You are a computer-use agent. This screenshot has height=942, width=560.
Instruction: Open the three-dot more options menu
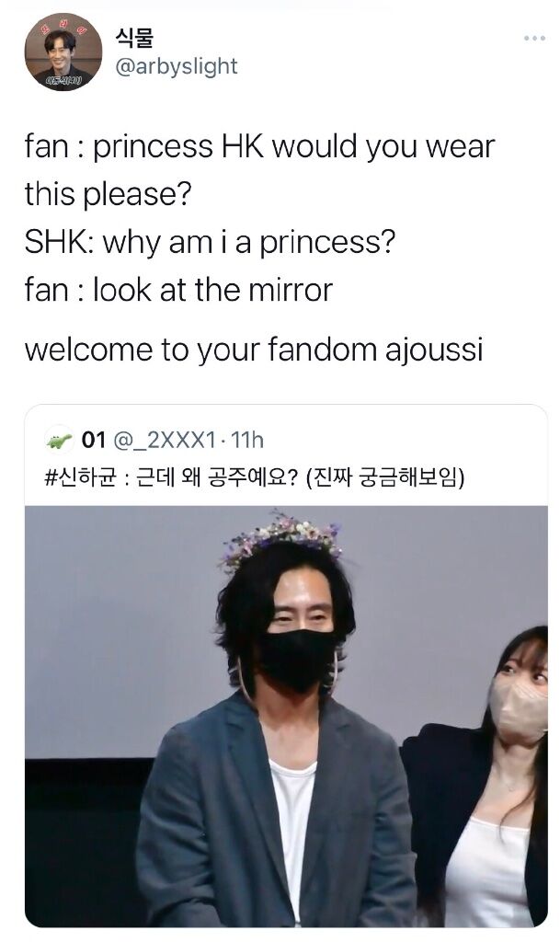(x=534, y=39)
